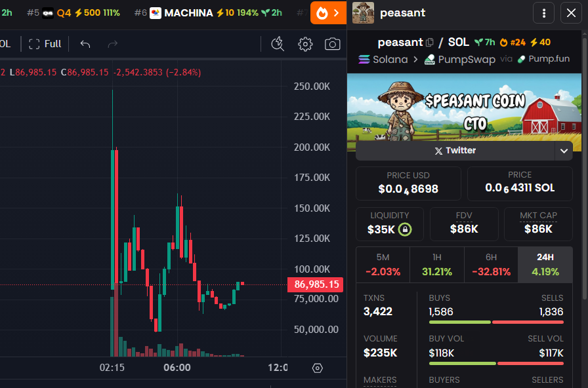Click the SELLS 1,836 count

(x=551, y=312)
